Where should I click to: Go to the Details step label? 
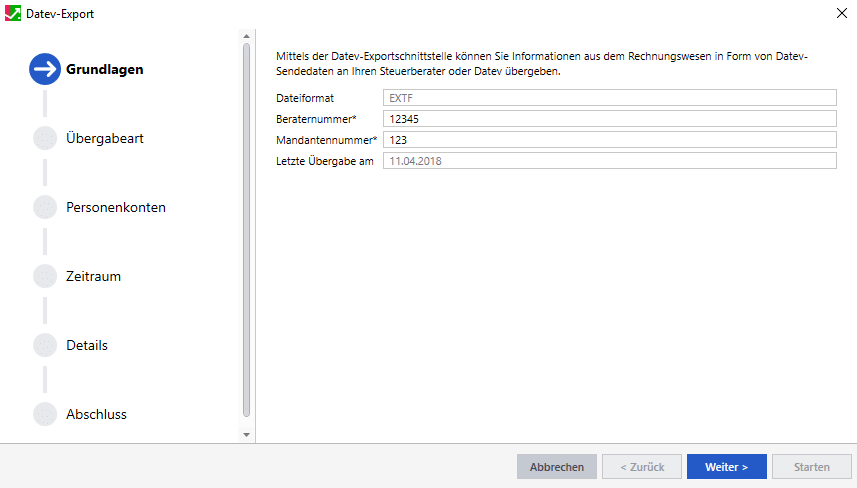pos(87,345)
